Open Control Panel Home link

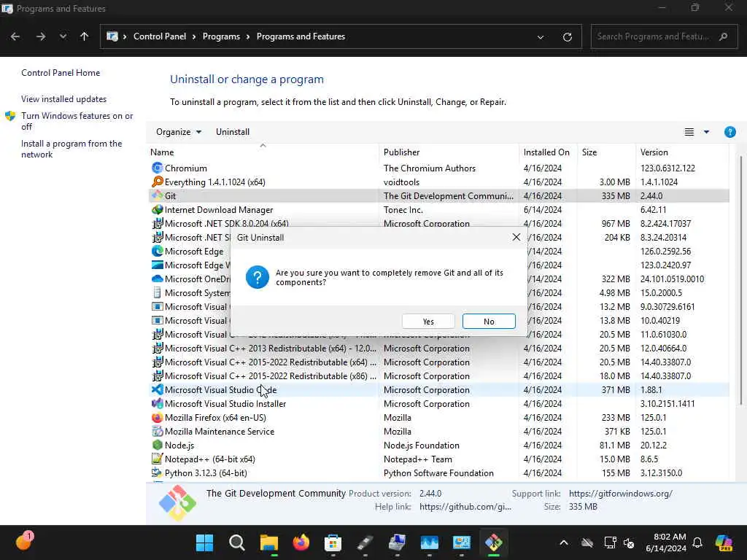click(61, 73)
